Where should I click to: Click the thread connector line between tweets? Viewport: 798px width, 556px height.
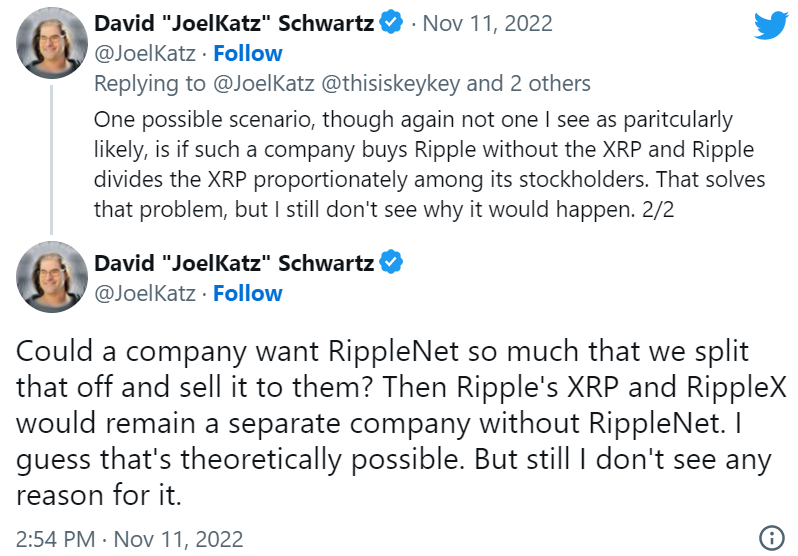(51, 159)
